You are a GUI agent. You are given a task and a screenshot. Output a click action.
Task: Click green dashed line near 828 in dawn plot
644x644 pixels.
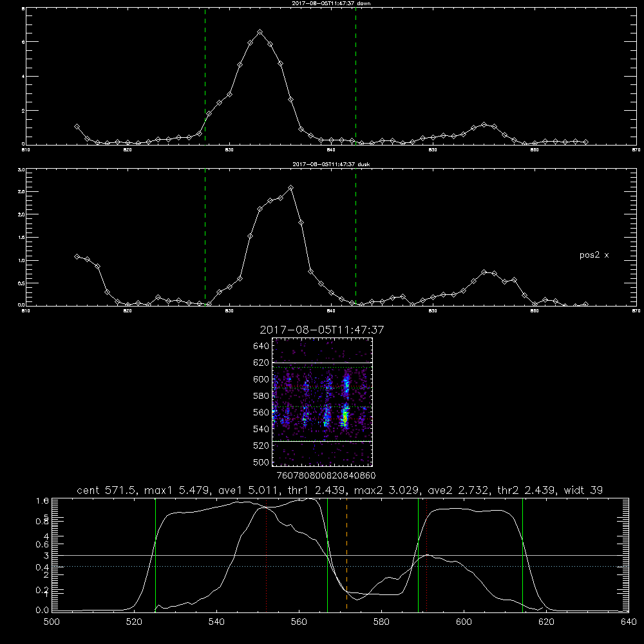pyautogui.click(x=205, y=76)
